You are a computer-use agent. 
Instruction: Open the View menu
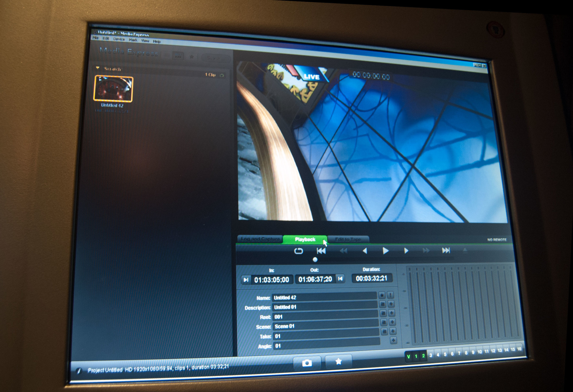click(145, 41)
